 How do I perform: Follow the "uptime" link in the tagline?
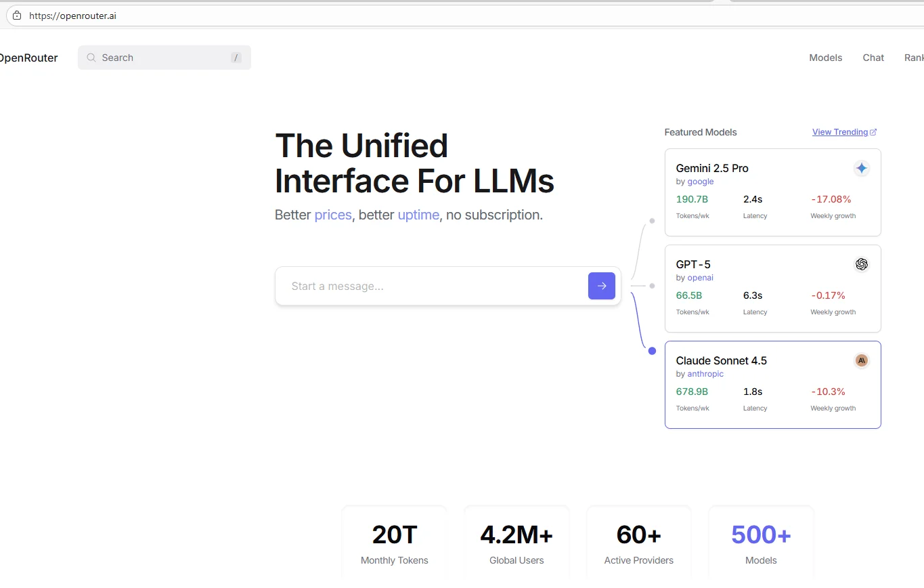[x=418, y=215]
